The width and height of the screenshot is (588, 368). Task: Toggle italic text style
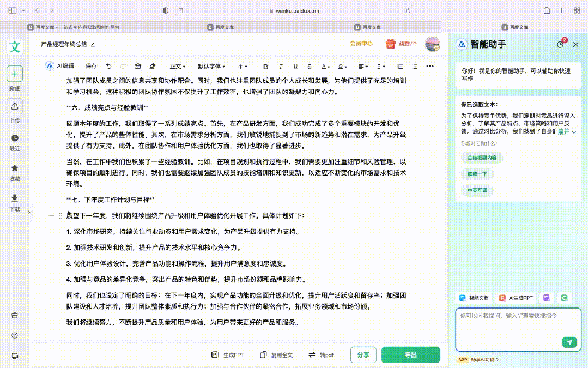point(281,67)
